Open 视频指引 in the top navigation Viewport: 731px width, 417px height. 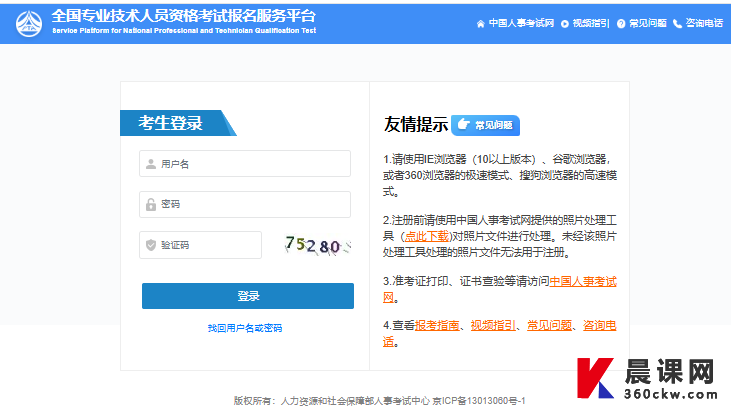tap(589, 23)
